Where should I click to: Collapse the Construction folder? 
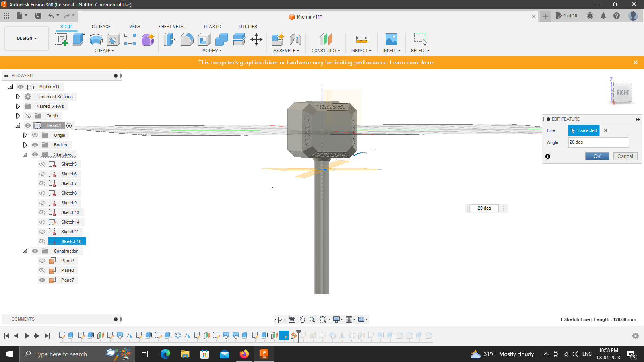point(25,251)
